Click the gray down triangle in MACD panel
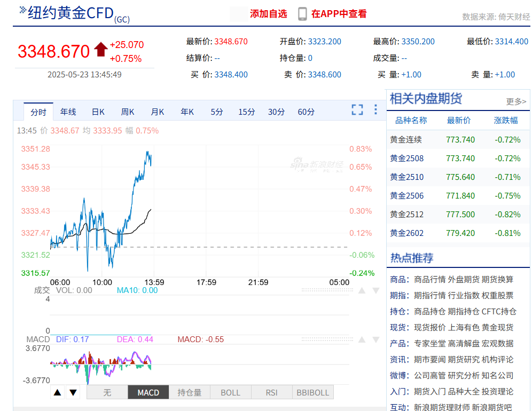The image size is (532, 411). [376, 339]
